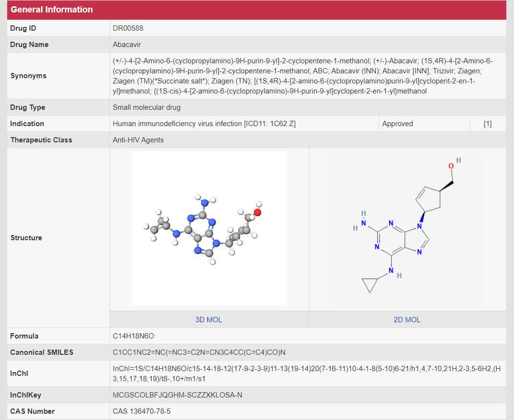This screenshot has height=420, width=514.
Task: Click the red oxygen atom in 3D model
Action: pos(257,212)
